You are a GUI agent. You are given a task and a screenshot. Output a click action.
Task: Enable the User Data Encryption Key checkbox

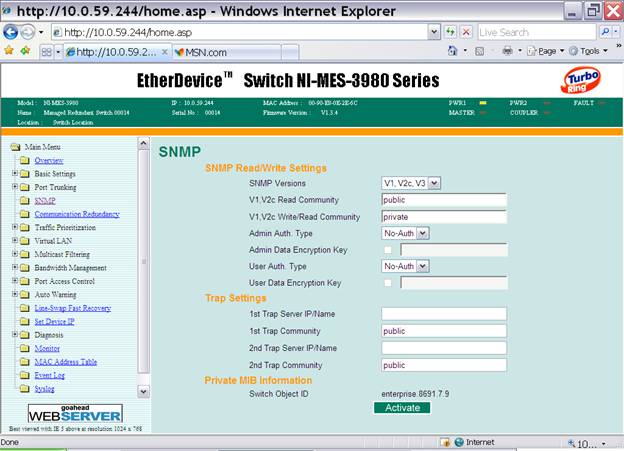click(388, 282)
